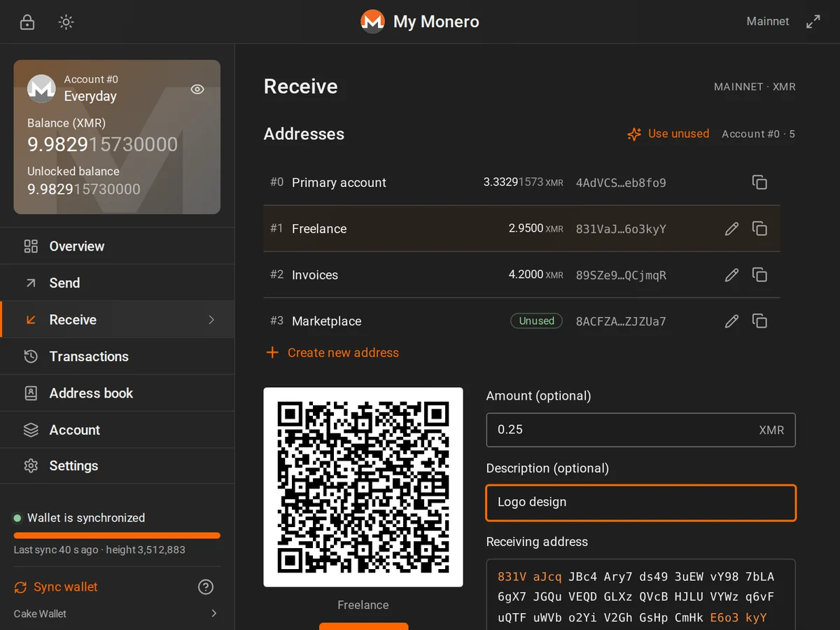Open help question mark icon

206,587
